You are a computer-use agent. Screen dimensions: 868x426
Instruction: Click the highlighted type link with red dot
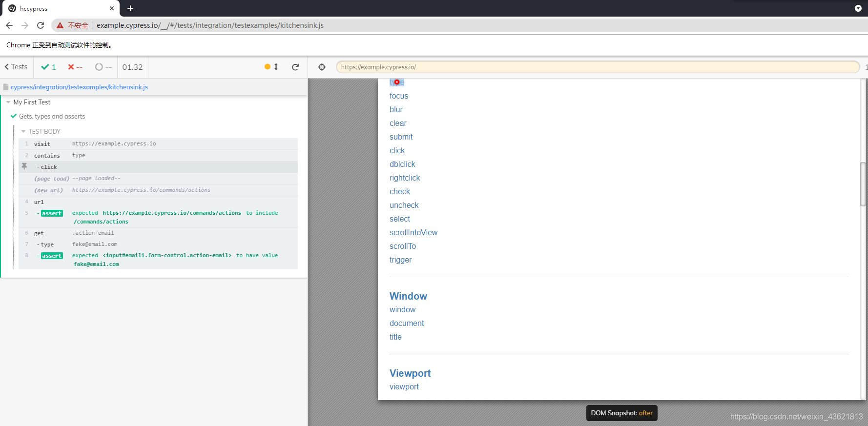[x=397, y=82]
